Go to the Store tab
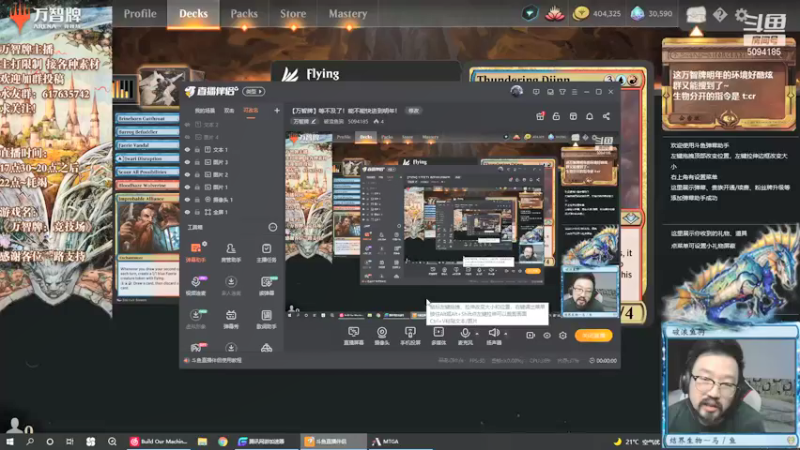This screenshot has width=800, height=450. [x=293, y=14]
